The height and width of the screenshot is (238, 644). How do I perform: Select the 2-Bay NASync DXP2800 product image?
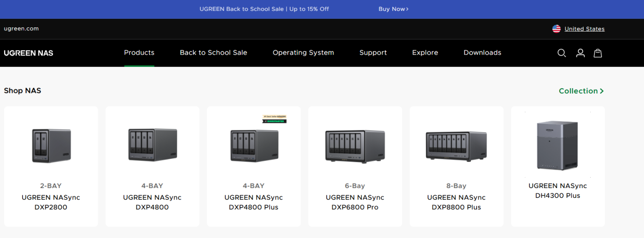pyautogui.click(x=51, y=146)
